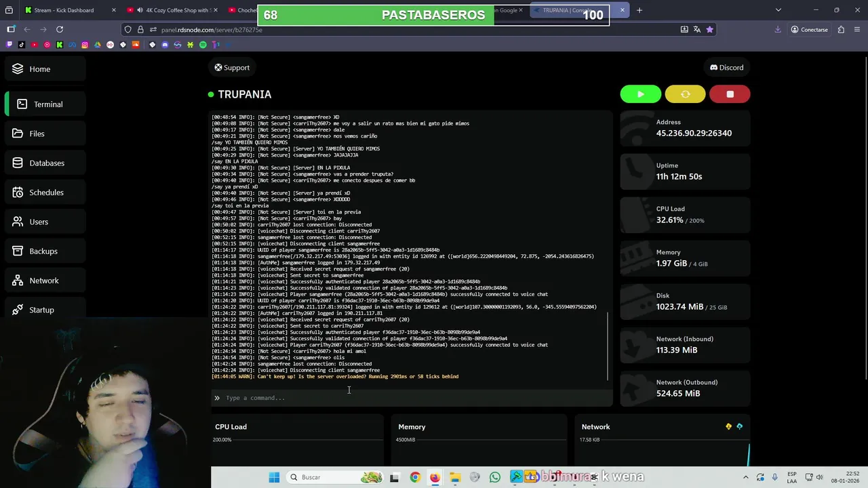
Task: Open a new browser tab
Action: 639,10
